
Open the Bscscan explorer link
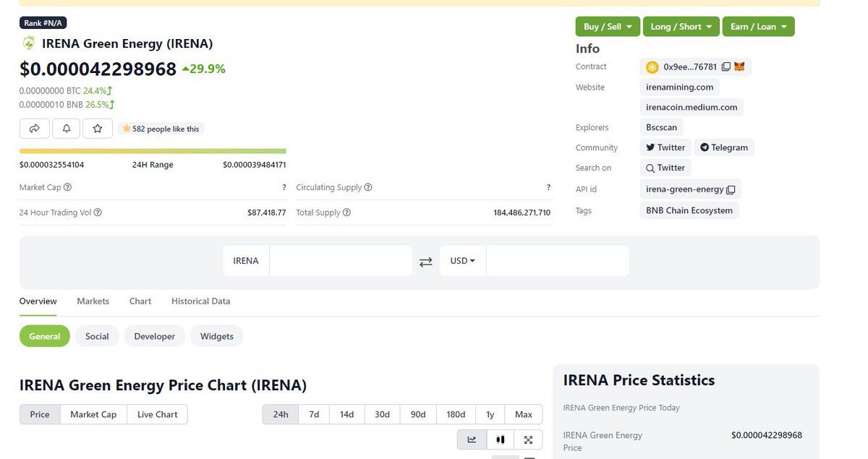click(x=661, y=128)
